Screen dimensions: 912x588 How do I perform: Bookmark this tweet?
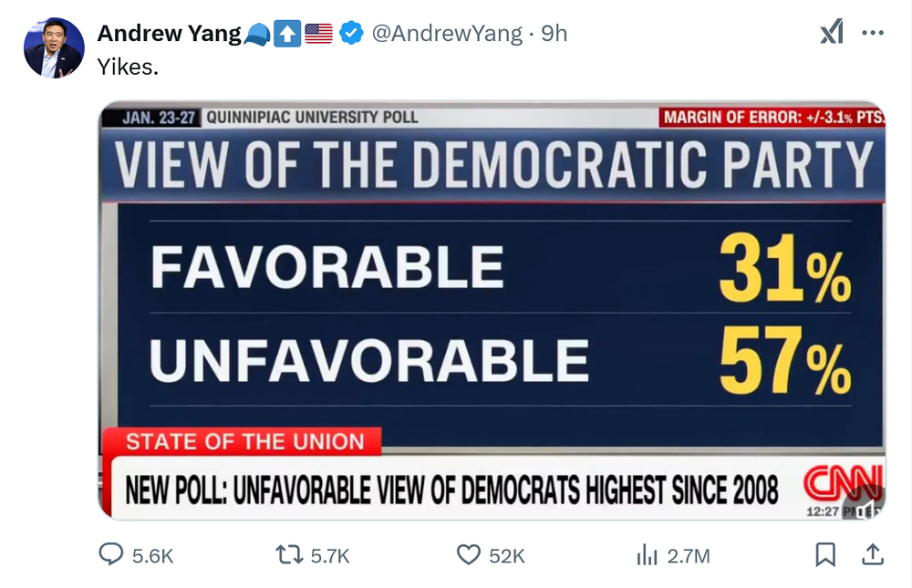[x=824, y=554]
